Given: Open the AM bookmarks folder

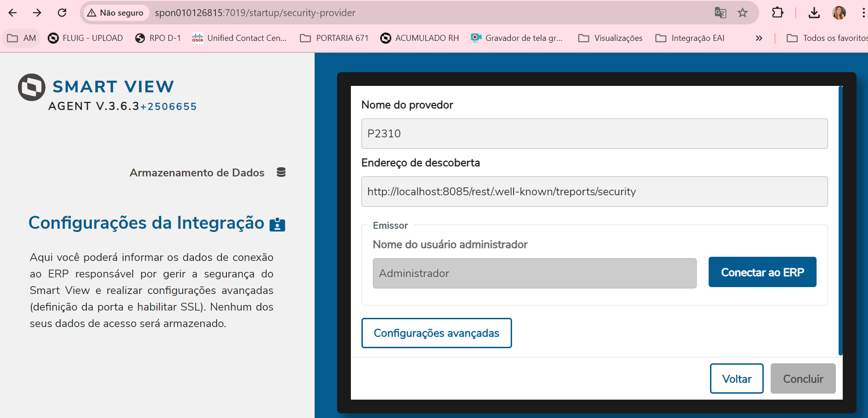Looking at the screenshot, I should [22, 38].
